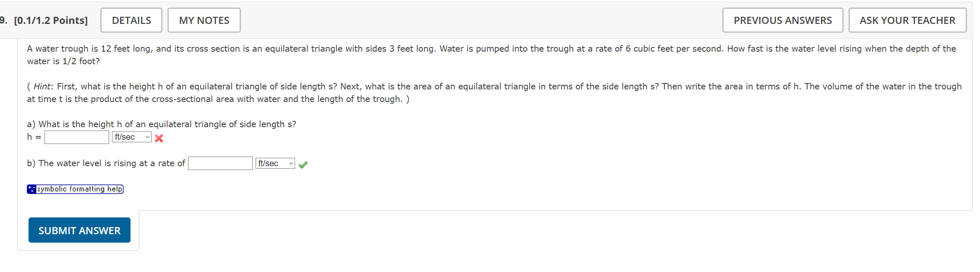Click the +-* symbolic formatting help icon
The height and width of the screenshot is (272, 980).
tap(31, 189)
